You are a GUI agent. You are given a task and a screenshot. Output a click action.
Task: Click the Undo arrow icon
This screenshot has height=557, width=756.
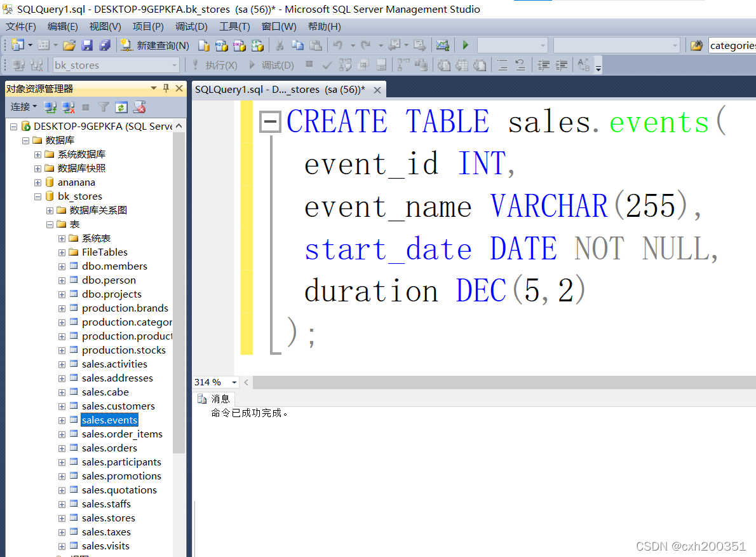[x=338, y=45]
